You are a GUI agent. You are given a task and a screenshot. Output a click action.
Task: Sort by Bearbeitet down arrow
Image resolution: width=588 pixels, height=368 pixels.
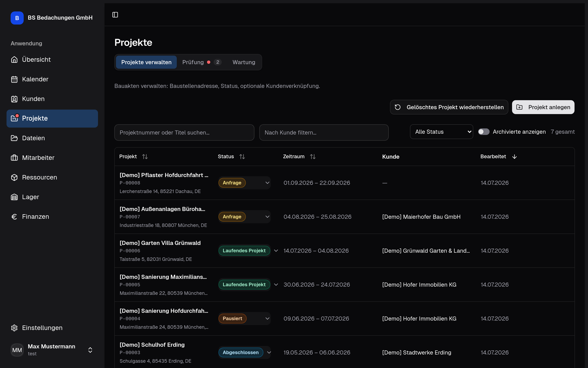514,156
